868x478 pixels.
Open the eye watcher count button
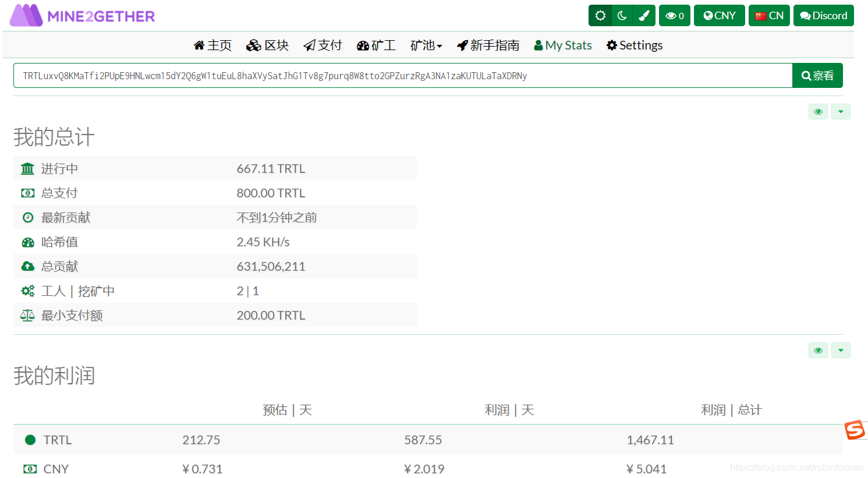pyautogui.click(x=675, y=16)
